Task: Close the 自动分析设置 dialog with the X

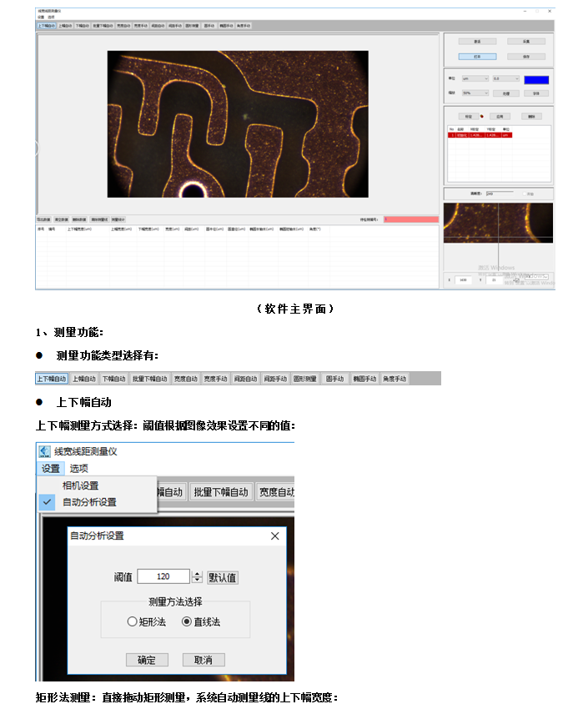Action: 274,536
